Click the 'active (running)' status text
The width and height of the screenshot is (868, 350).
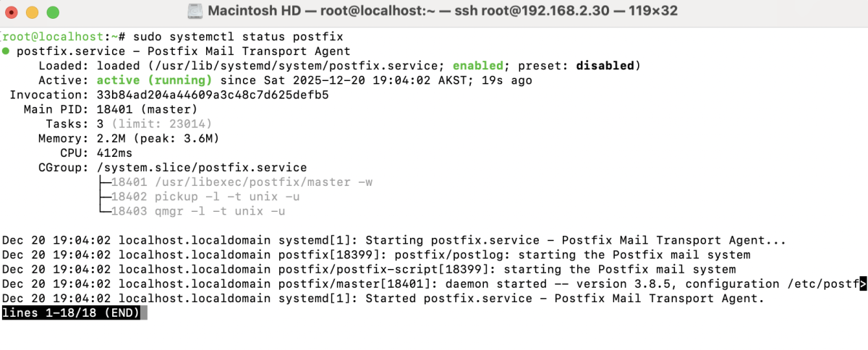coord(155,80)
